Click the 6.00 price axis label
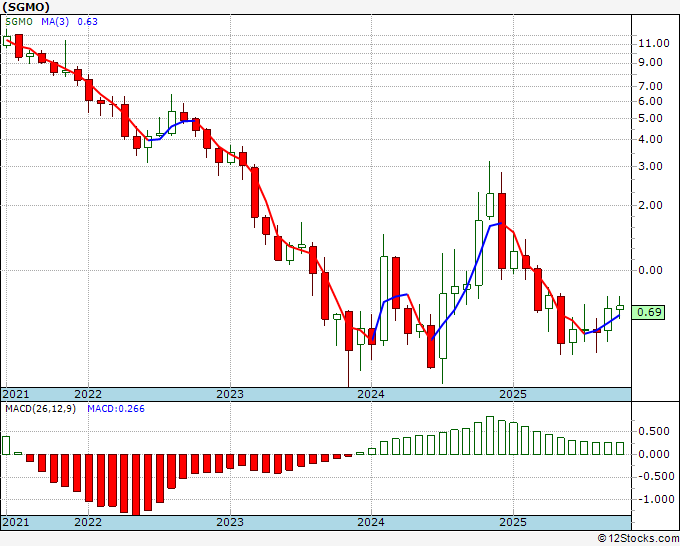Screen dimensions: 680x546 click(650, 101)
